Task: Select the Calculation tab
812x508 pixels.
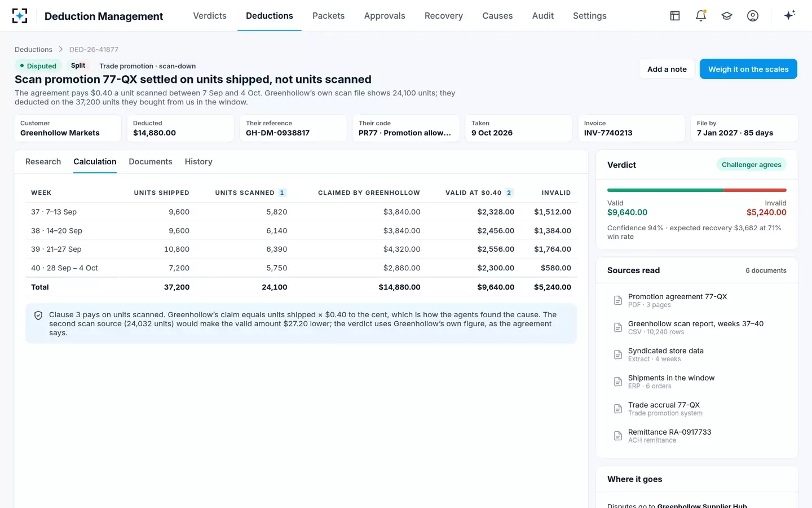Action: [x=95, y=161]
